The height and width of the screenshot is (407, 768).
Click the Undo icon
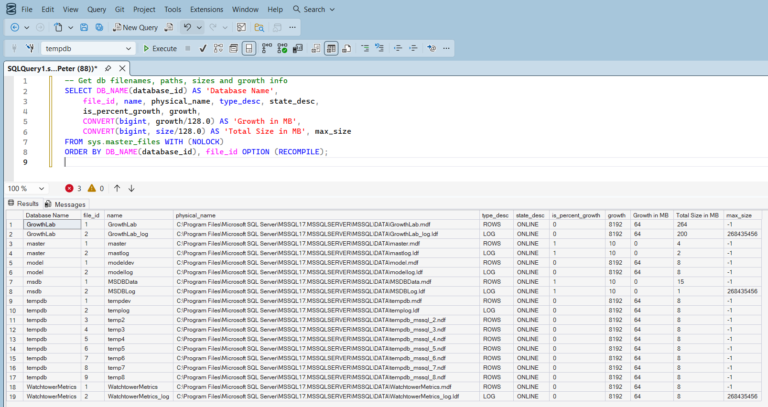coord(187,27)
